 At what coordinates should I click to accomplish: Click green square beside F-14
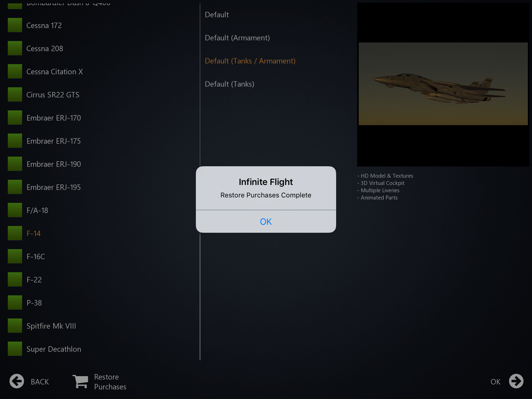pos(15,233)
